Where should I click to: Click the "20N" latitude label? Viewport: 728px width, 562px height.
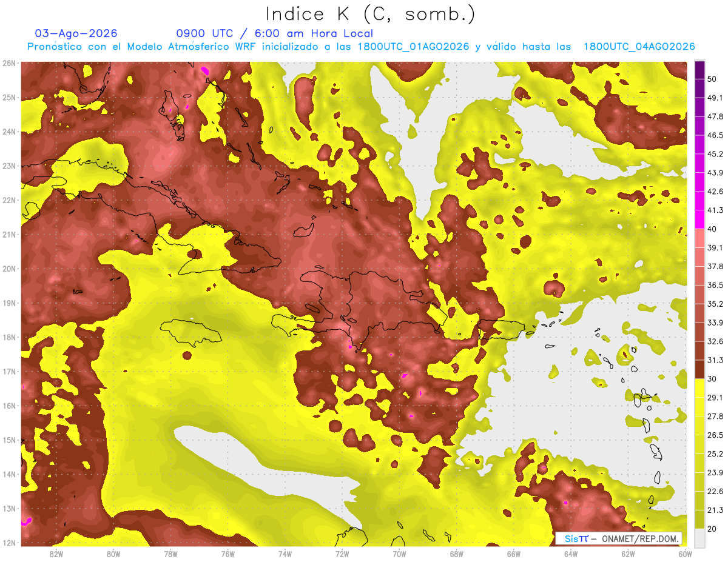9,269
